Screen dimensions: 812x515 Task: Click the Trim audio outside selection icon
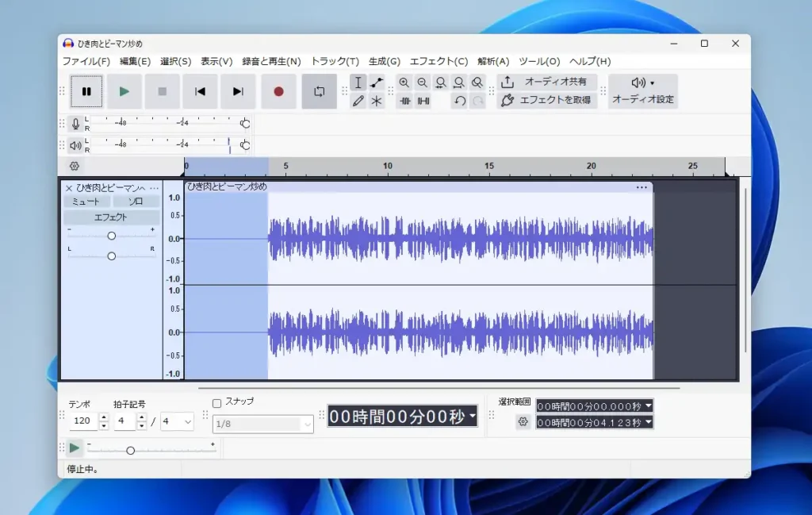(x=404, y=101)
